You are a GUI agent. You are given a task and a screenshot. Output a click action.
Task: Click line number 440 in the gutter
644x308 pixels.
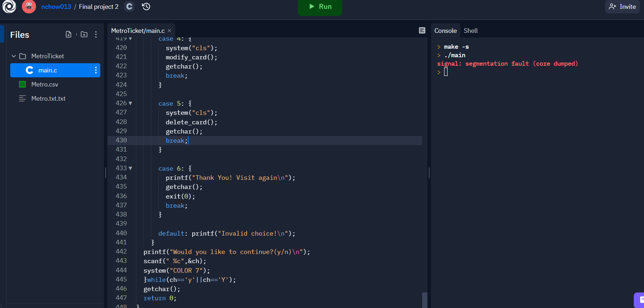click(121, 233)
